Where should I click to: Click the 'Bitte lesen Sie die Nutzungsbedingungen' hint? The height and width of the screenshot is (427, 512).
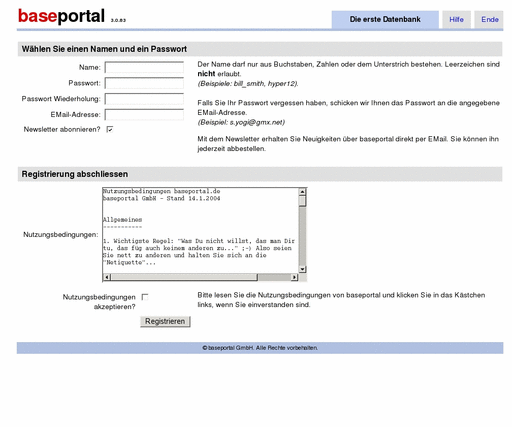pyautogui.click(x=341, y=300)
